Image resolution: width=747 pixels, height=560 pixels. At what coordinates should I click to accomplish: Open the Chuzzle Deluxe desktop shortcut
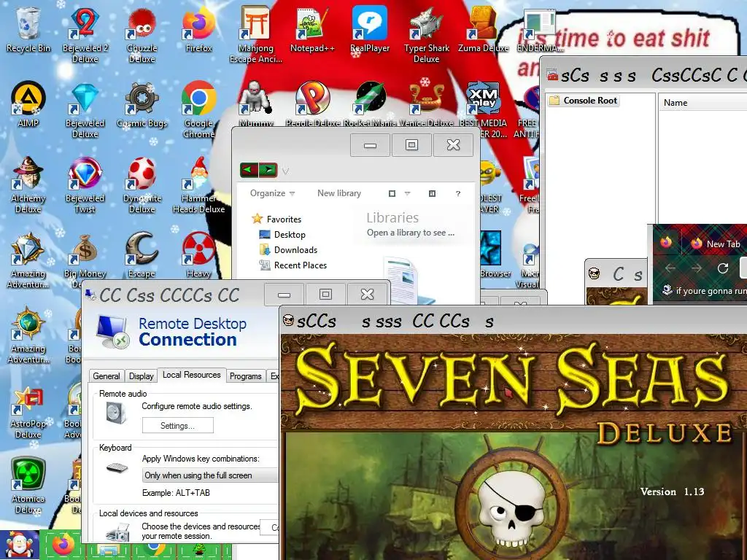(x=142, y=34)
